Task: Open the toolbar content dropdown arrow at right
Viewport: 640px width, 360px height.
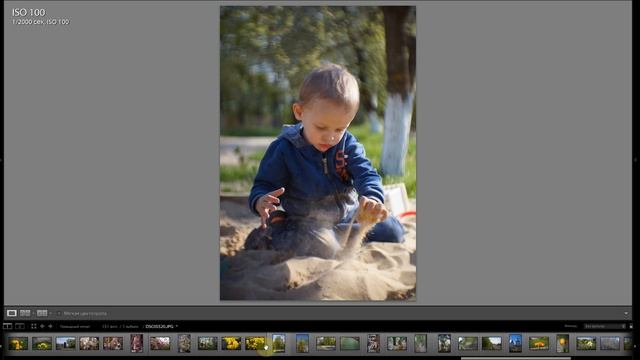Action: tap(626, 313)
